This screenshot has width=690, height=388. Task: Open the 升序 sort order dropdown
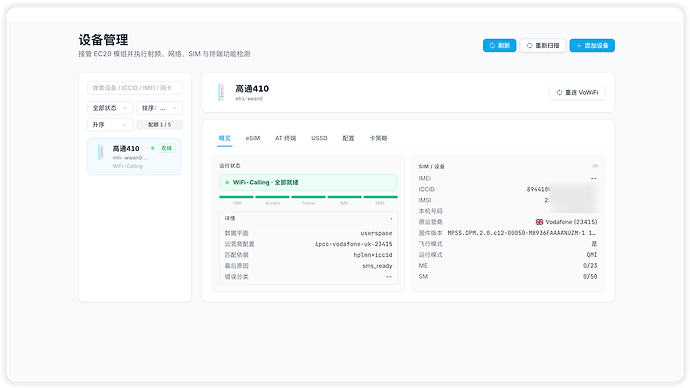110,125
